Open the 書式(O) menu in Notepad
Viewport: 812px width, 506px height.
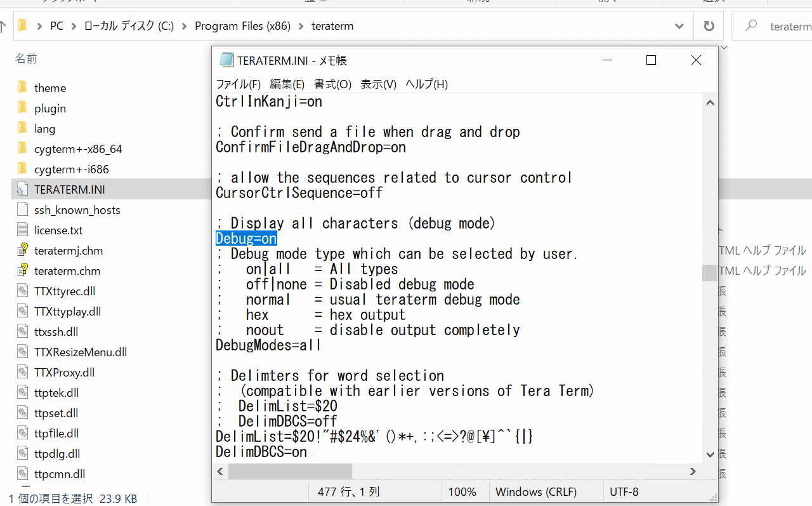[333, 84]
